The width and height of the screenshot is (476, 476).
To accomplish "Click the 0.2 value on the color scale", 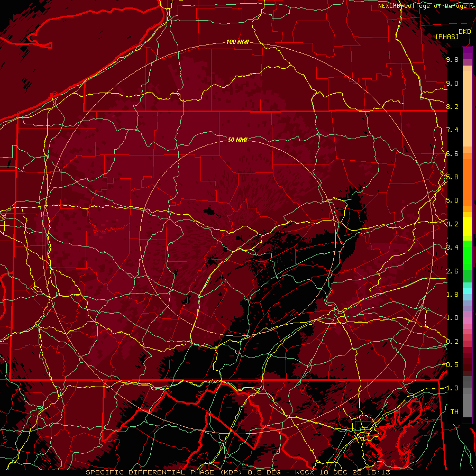I will coord(452,341).
